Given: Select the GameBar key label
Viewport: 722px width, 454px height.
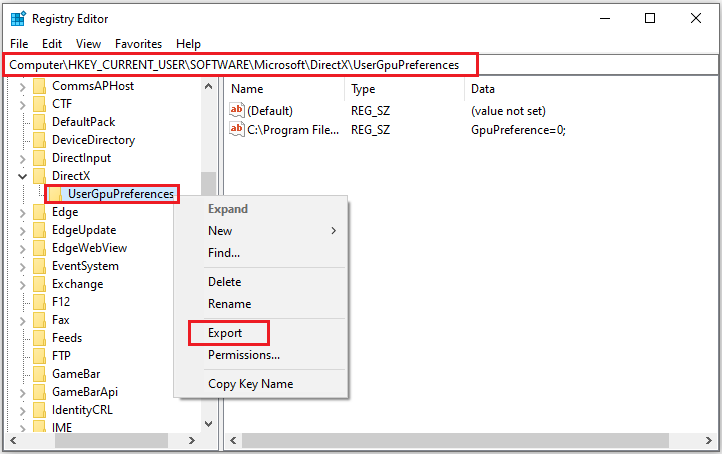Looking at the screenshot, I should pyautogui.click(x=76, y=373).
